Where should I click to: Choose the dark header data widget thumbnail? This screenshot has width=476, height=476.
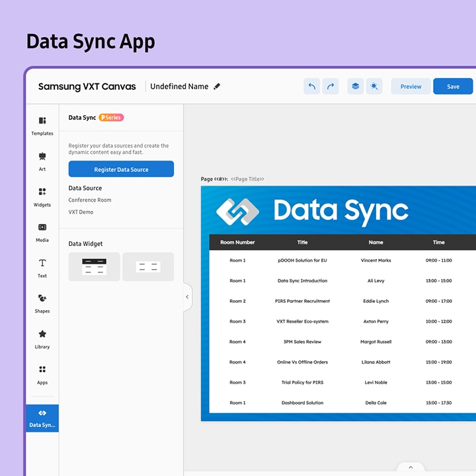[95, 267]
